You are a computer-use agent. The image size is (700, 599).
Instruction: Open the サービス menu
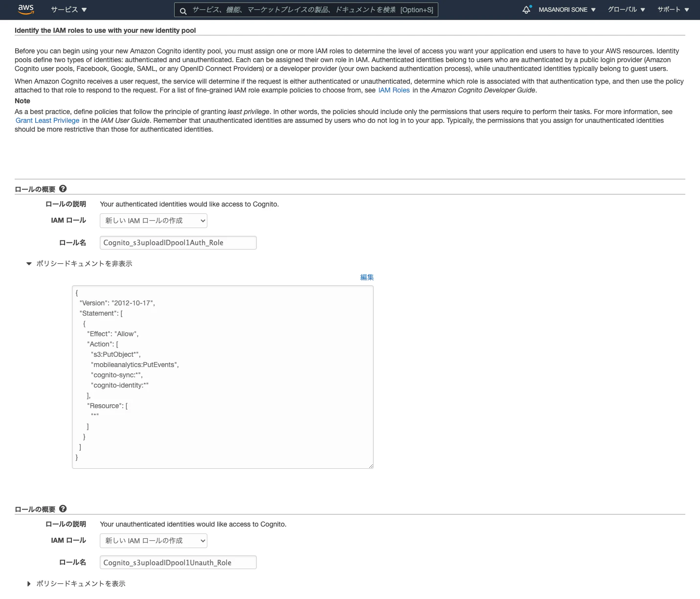tap(69, 9)
